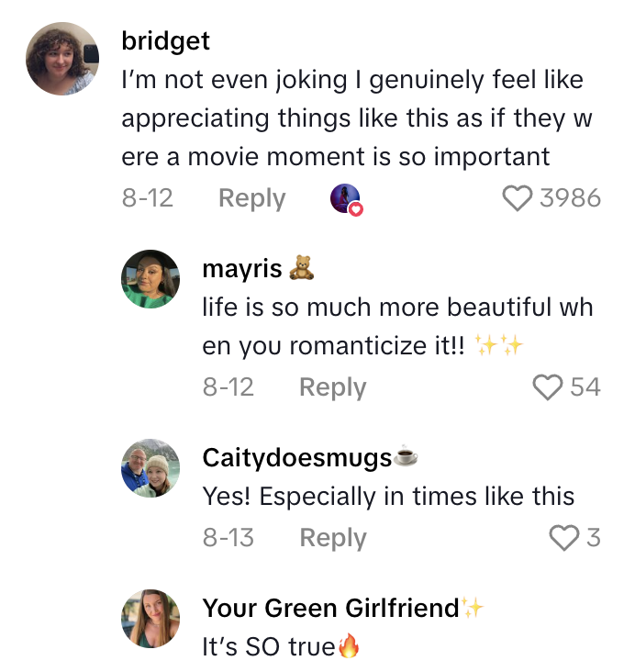Open Your Green Girlfriend username link
This screenshot has width=635, height=672.
(x=330, y=608)
